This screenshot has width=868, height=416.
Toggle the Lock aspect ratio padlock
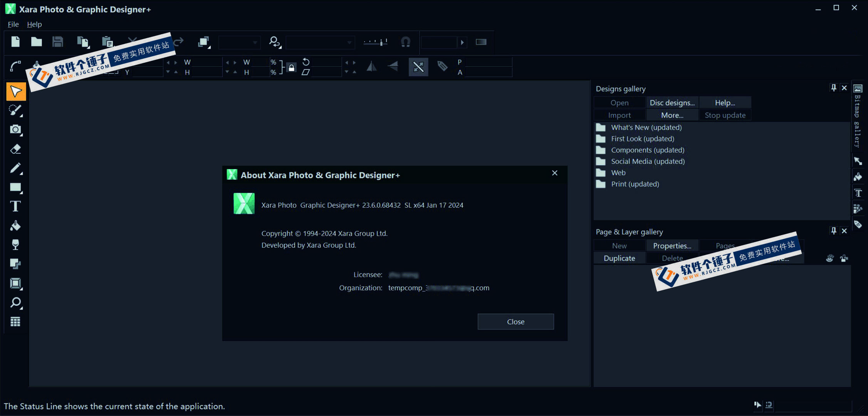(x=292, y=68)
